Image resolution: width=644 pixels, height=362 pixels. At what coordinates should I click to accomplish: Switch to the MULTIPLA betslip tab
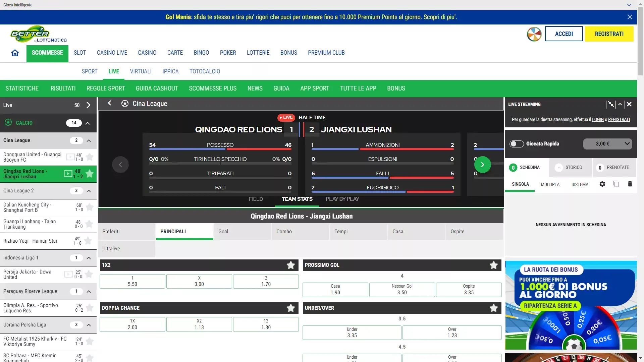coord(550,184)
